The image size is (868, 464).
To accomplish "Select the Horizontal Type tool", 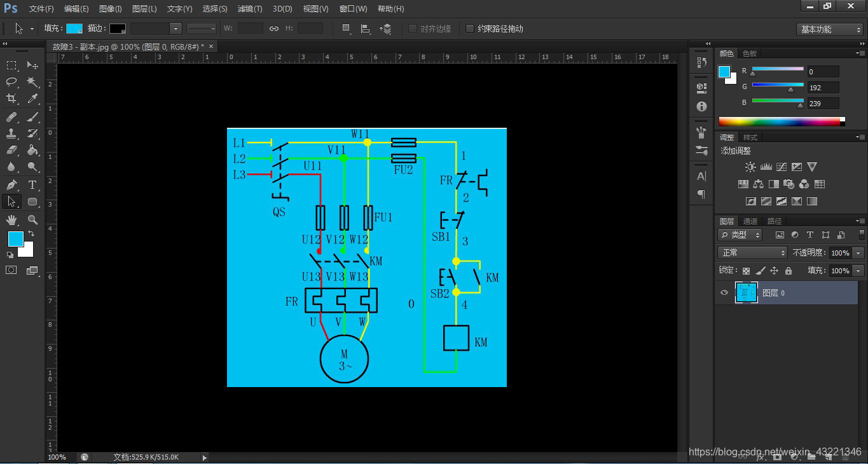I will [32, 185].
